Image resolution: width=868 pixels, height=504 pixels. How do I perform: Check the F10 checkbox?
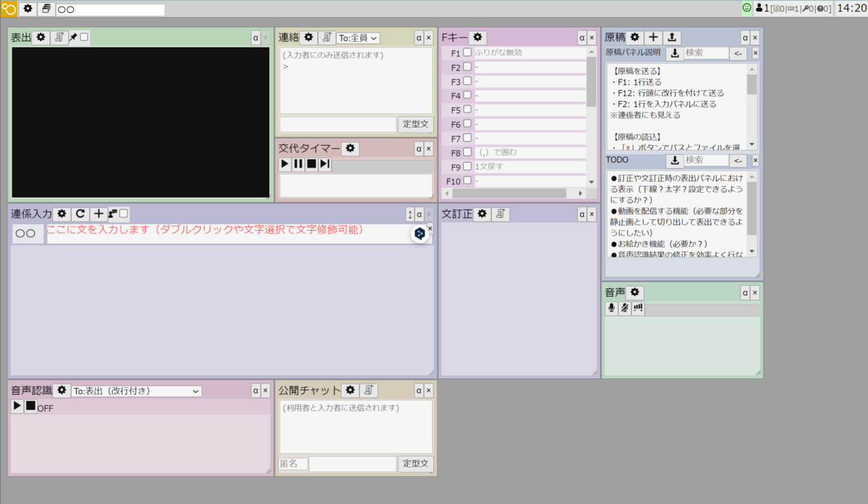(467, 180)
